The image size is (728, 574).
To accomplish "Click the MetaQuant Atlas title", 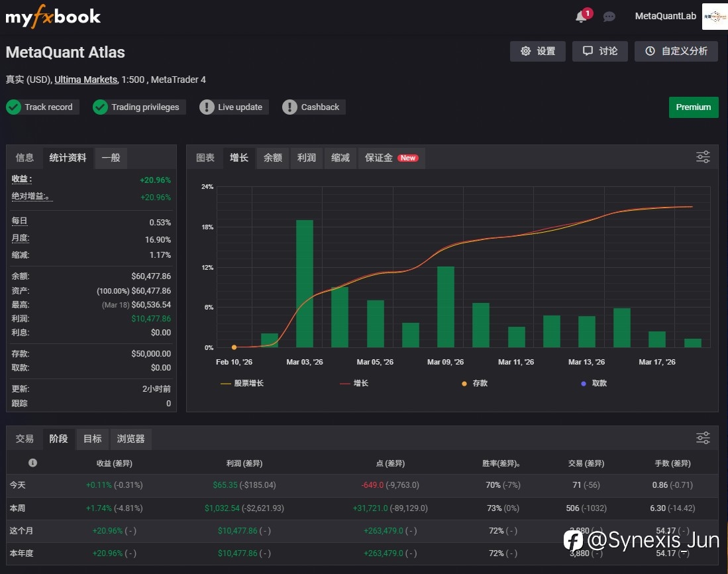I will pyautogui.click(x=65, y=52).
